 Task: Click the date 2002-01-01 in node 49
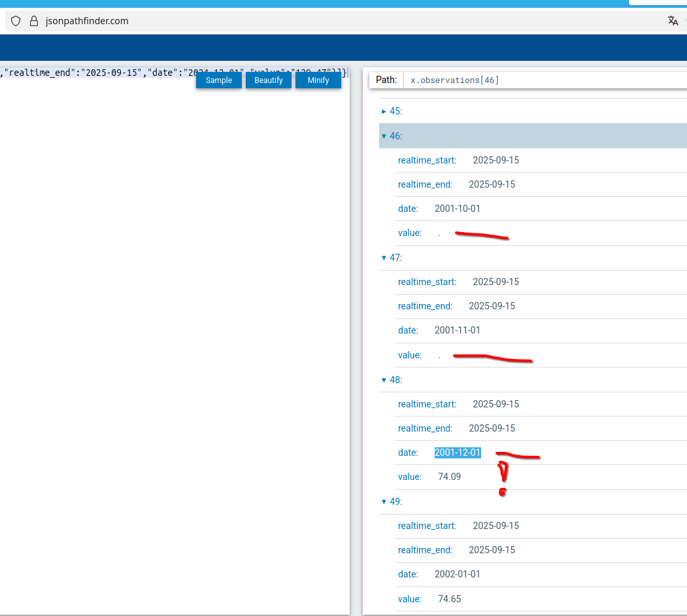coord(458,574)
